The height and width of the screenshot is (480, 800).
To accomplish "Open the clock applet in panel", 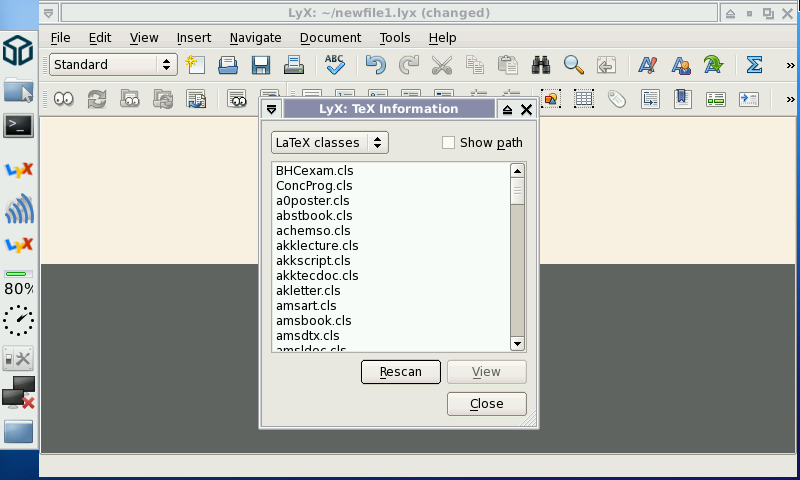I will pyautogui.click(x=18, y=320).
